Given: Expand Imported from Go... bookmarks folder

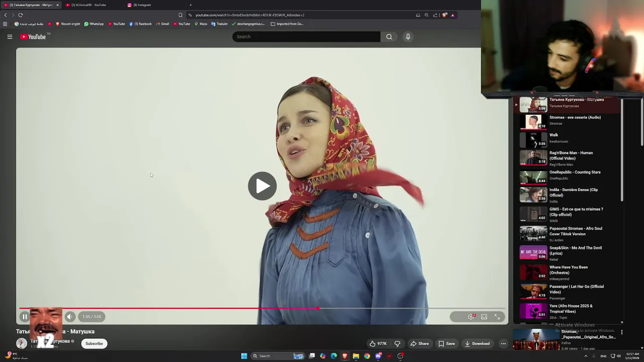Looking at the screenshot, I should coord(287,24).
